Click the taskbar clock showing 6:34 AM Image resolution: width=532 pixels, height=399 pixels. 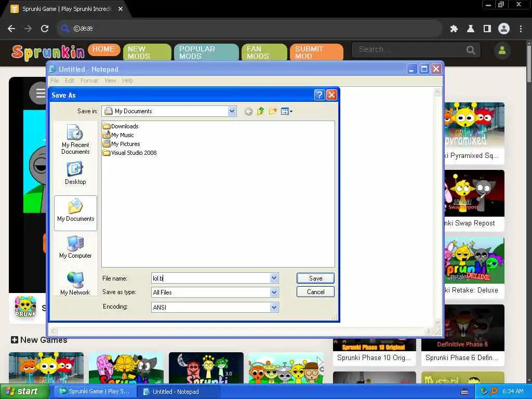point(513,391)
